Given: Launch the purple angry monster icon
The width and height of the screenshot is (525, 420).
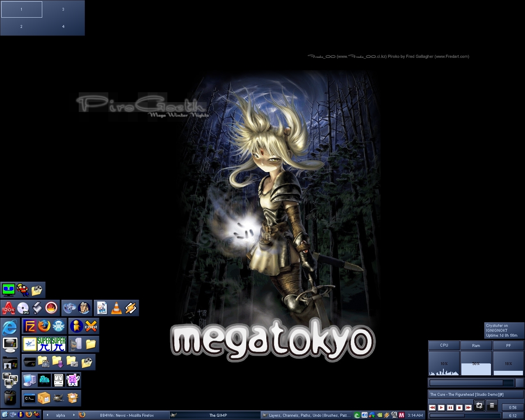Looking at the screenshot, I should [73, 380].
